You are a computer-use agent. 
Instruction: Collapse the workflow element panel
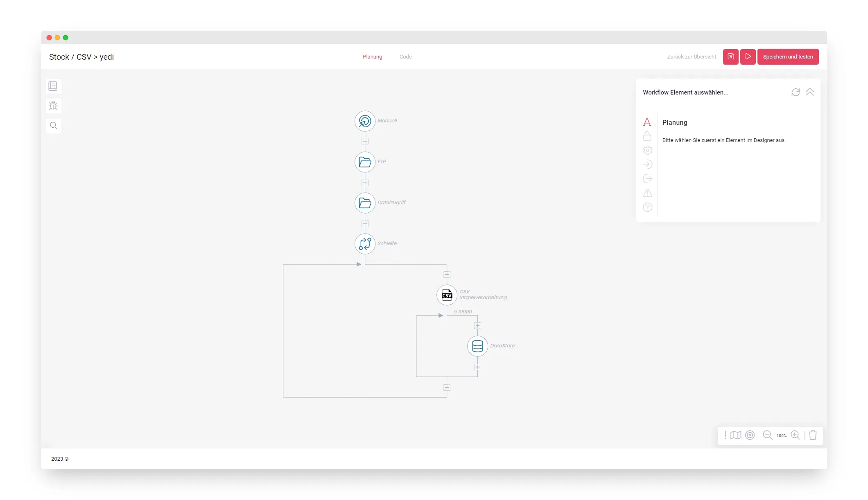click(810, 92)
